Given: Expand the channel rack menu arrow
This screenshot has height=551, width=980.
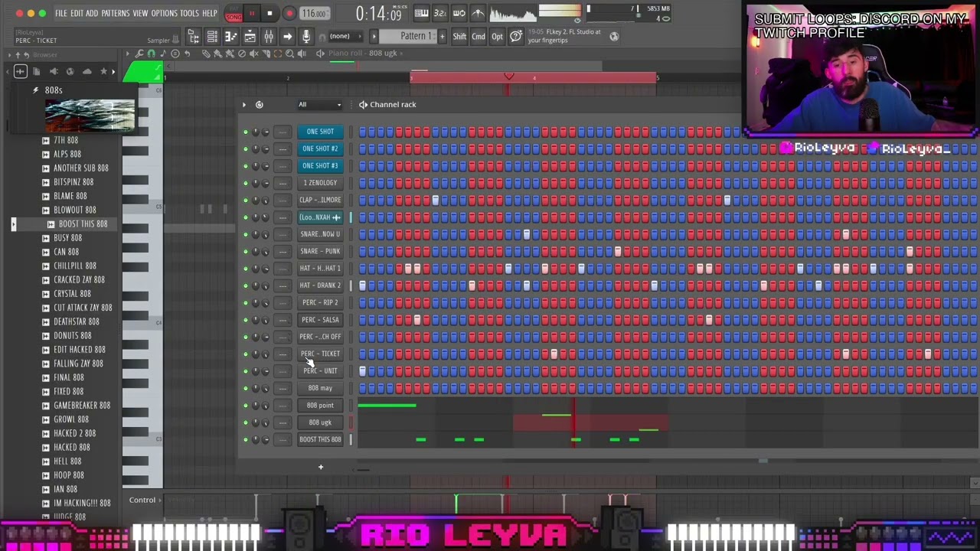Looking at the screenshot, I should click(x=244, y=104).
